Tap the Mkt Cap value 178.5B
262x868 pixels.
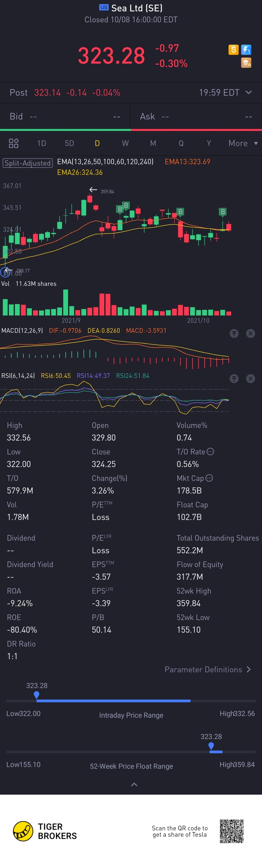pos(189,491)
